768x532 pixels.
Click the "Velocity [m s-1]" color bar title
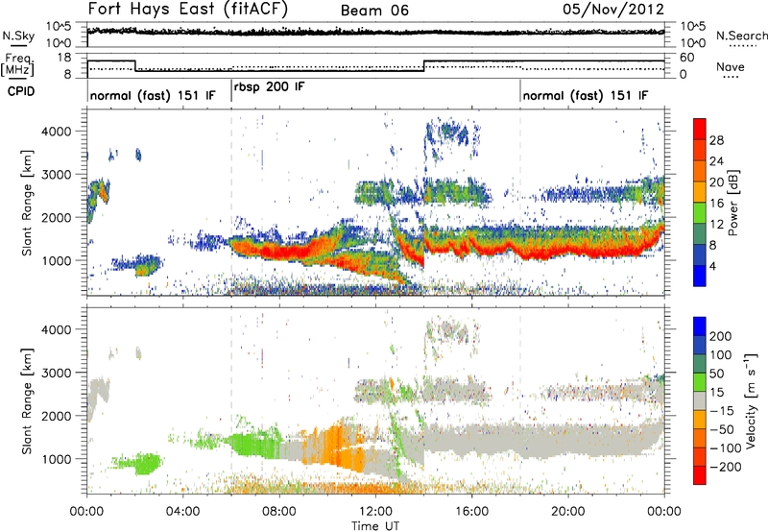[751, 401]
